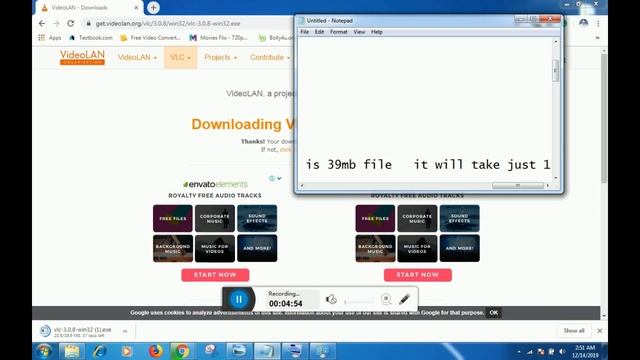Open the Chrome three-dot menu
The height and width of the screenshot is (360, 640).
[x=598, y=24]
